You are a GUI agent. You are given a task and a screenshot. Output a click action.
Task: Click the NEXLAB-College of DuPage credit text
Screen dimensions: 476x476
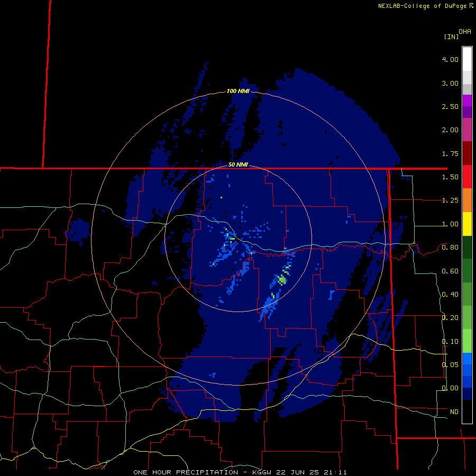pos(423,6)
